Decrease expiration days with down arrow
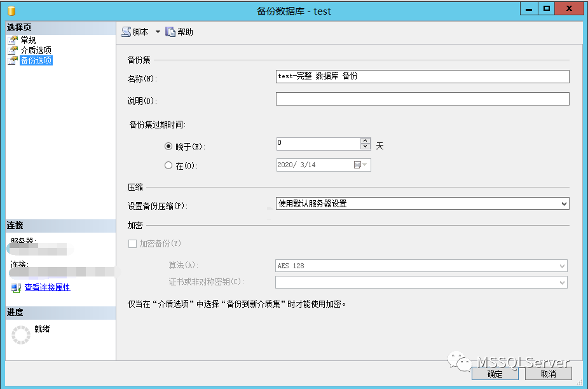588x389 pixels. (x=366, y=147)
